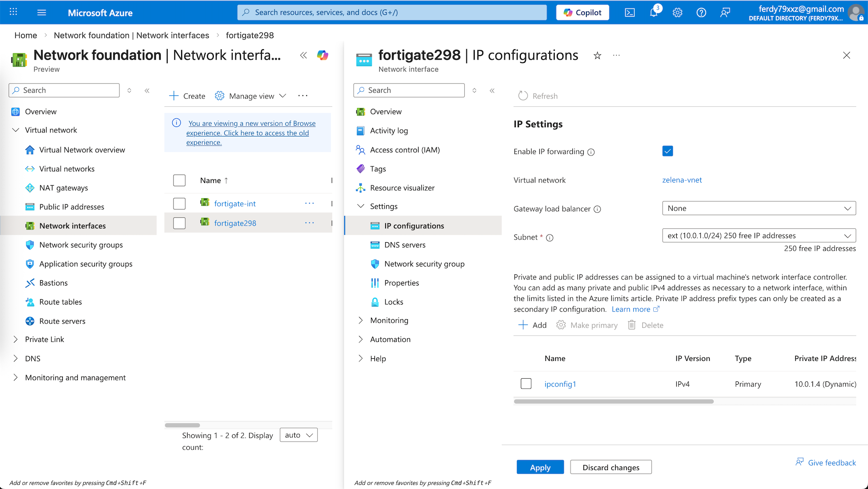Tick the fortigate-int row checkbox

coord(179,204)
